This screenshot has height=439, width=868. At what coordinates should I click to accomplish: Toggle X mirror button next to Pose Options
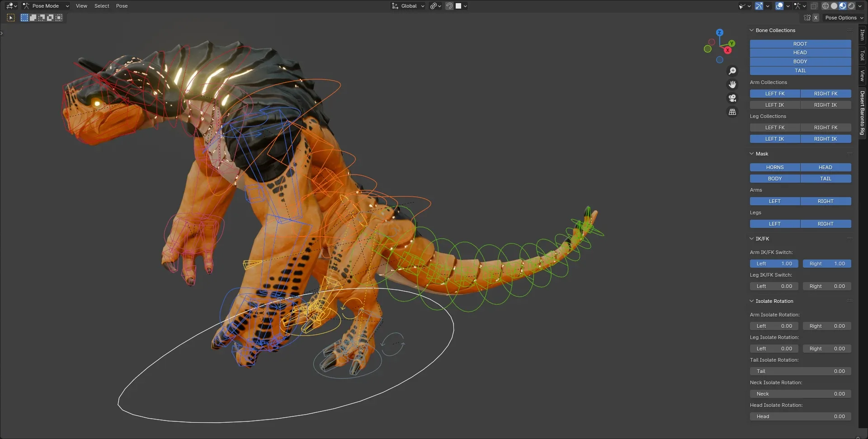[x=816, y=18]
